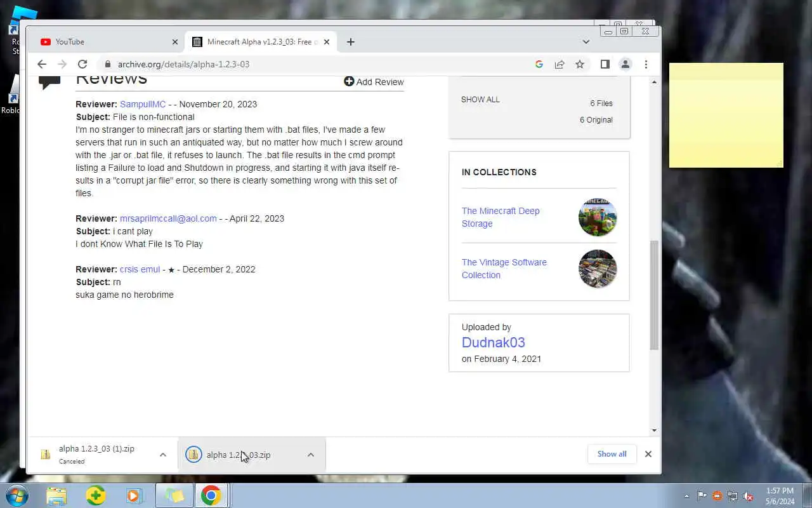Viewport: 812px width, 508px height.
Task: Expand options for alpha 1.2.3_03.zip download
Action: pyautogui.click(x=311, y=455)
